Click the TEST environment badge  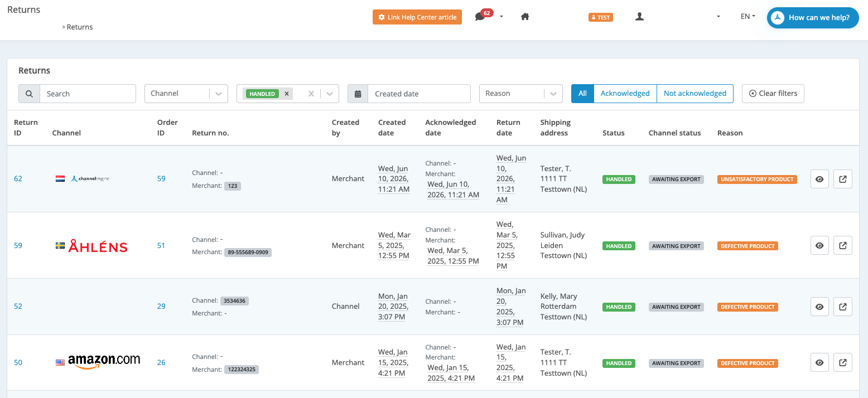click(x=601, y=17)
